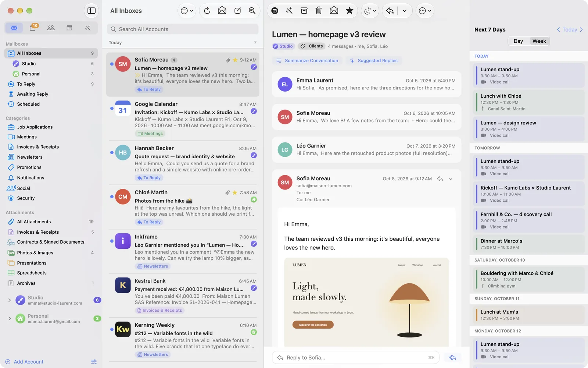Open the contacts people tab

pyautogui.click(x=51, y=28)
